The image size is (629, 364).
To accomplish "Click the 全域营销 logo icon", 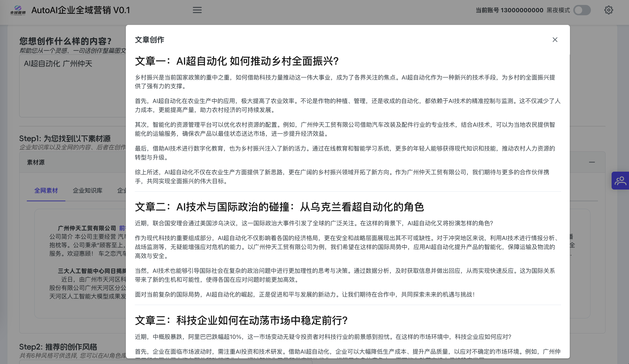I will [x=18, y=10].
